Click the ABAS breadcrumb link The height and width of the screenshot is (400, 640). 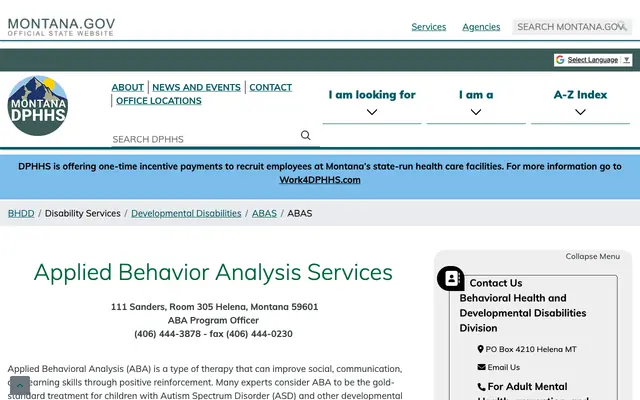click(264, 213)
